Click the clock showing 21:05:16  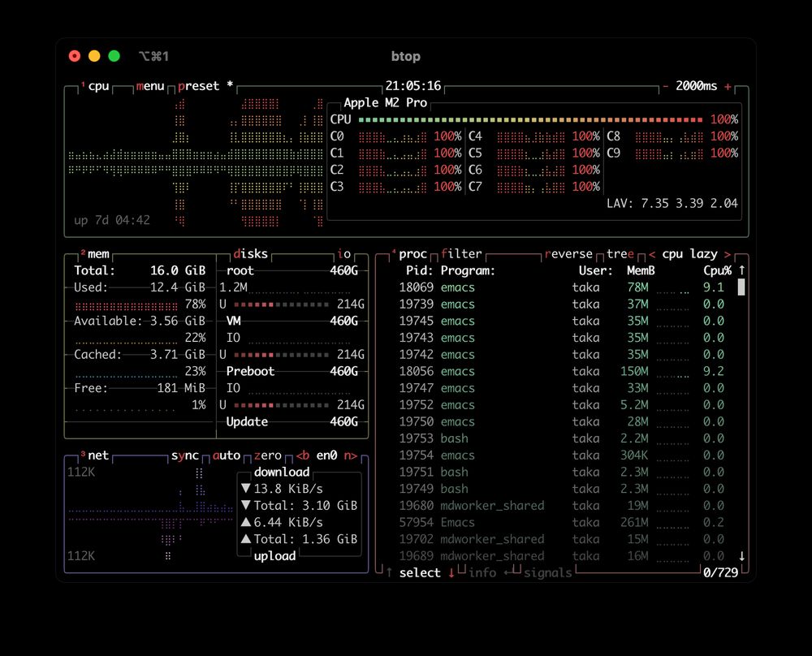click(x=412, y=86)
